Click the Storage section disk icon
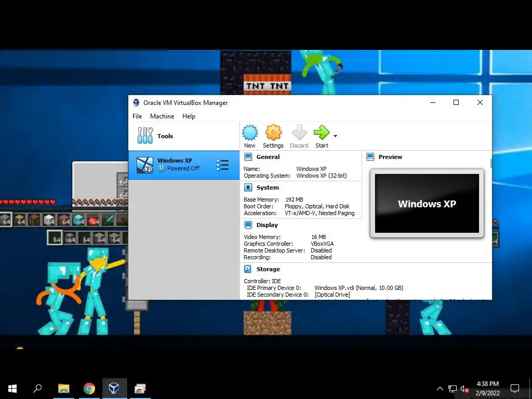The image size is (532, 399). pos(248,269)
